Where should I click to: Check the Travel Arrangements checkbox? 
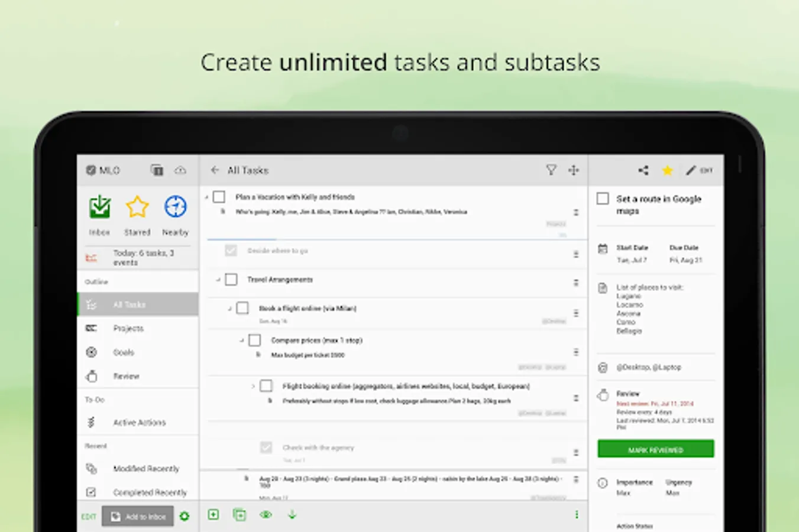coord(231,280)
